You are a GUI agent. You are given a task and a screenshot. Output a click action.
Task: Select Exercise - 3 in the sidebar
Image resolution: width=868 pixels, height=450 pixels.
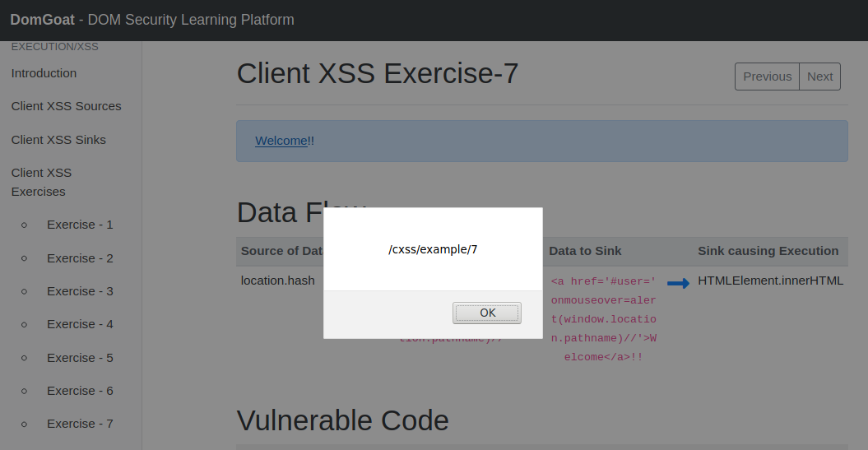coord(80,291)
